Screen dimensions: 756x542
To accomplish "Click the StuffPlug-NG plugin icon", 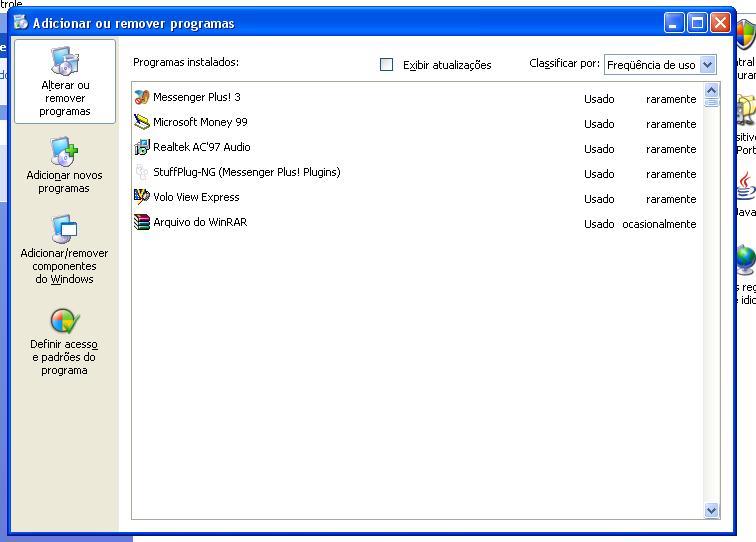I will [x=142, y=172].
